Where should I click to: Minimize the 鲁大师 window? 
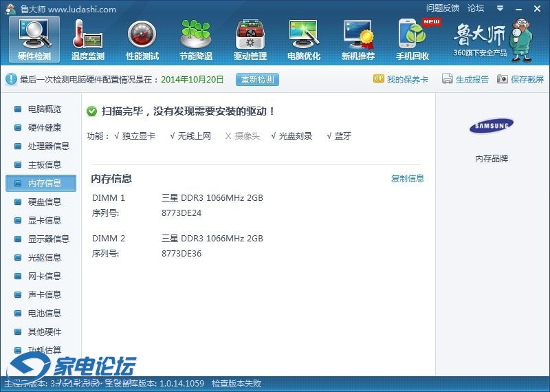[519, 9]
